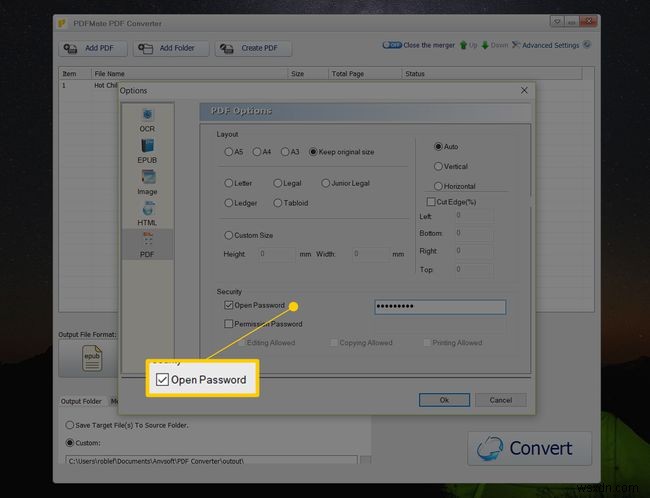Viewport: 650px width, 498px height.
Task: Open the Output Folder tab
Action: tap(81, 401)
